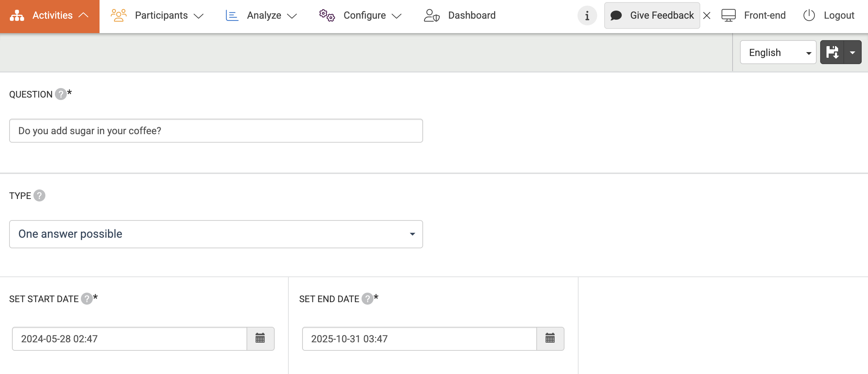Click the save icon button

[832, 52]
